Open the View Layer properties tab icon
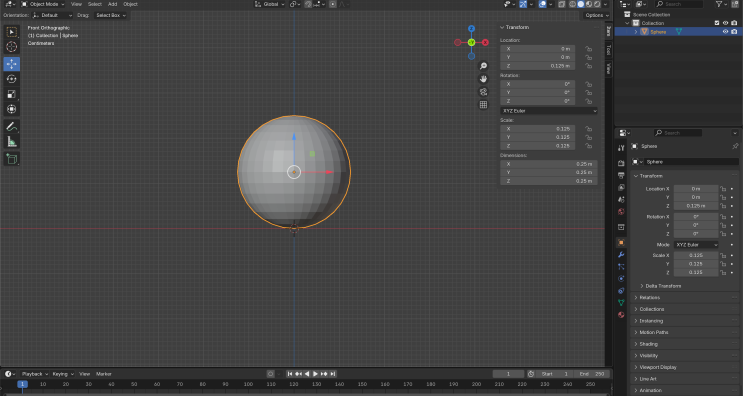Screen dimensions: 743x396 pos(621,188)
